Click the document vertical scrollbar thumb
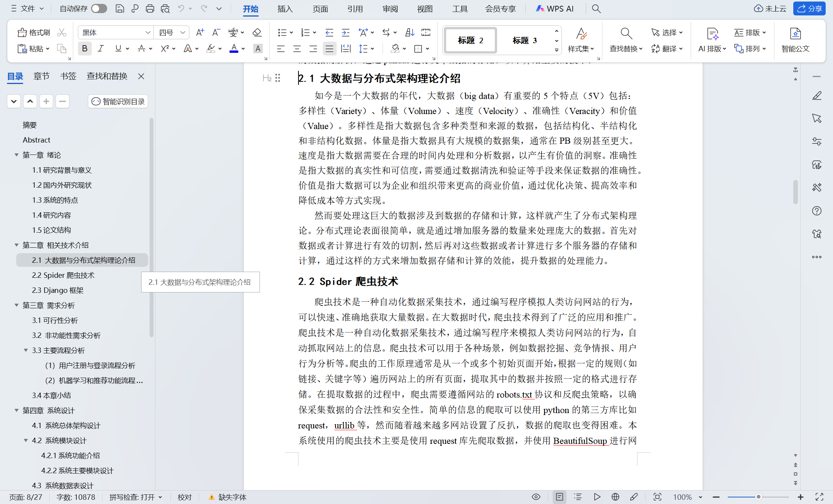 tap(795, 192)
